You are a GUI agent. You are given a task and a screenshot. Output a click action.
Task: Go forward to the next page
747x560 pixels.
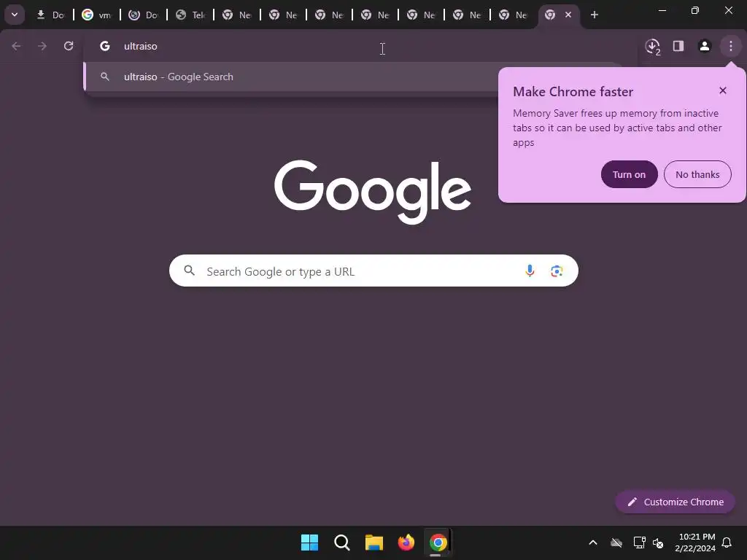pos(42,46)
